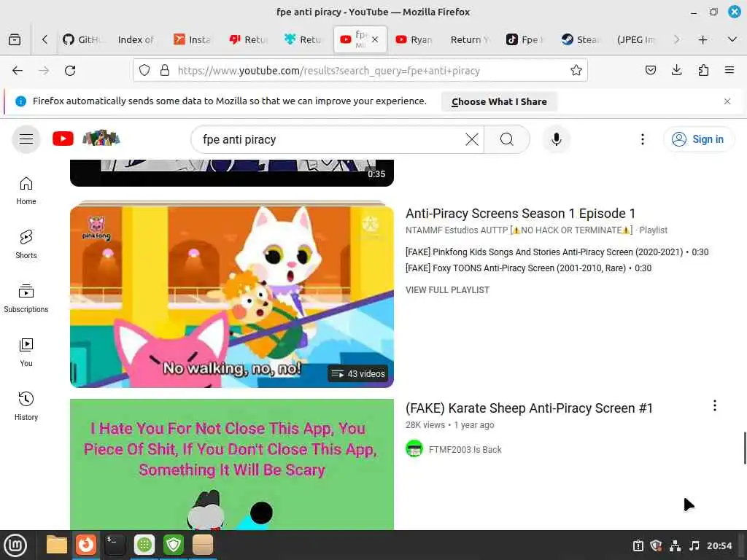Image resolution: width=747 pixels, height=560 pixels.
Task: Open Firefox extensions puzzle icon
Action: (703, 71)
